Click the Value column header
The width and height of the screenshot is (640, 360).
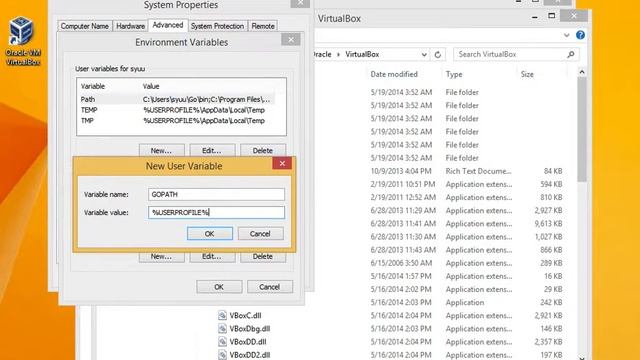click(151, 86)
